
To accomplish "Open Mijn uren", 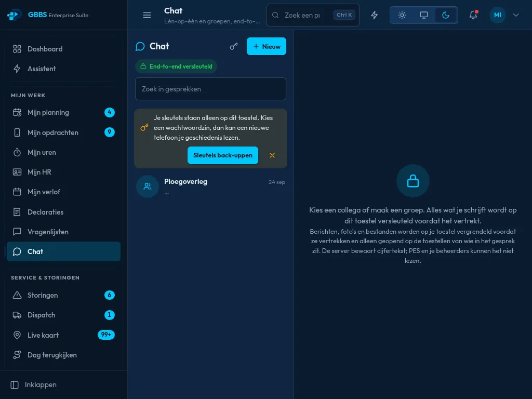I will click(x=63, y=152).
